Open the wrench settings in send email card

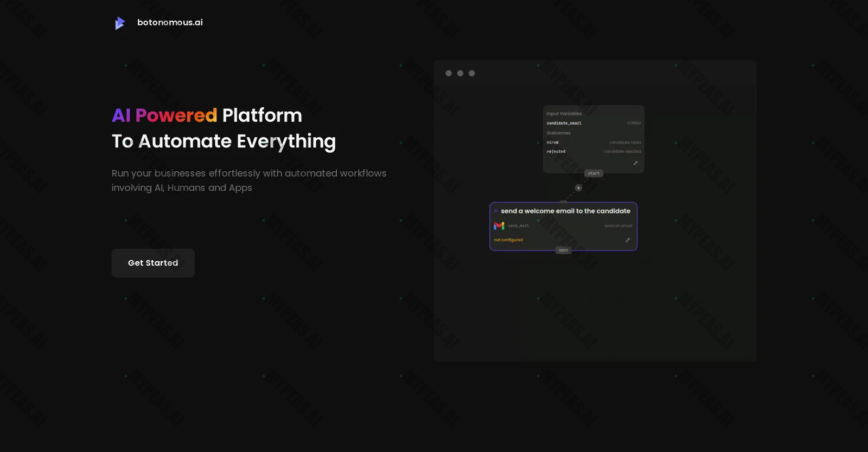(x=628, y=240)
